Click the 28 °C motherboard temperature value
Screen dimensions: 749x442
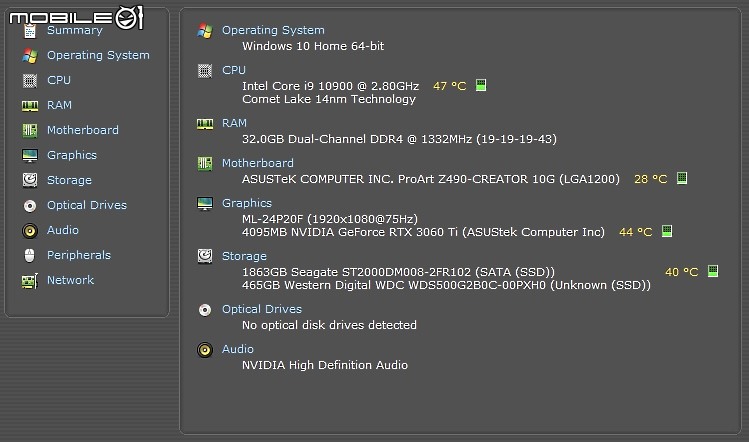click(651, 179)
